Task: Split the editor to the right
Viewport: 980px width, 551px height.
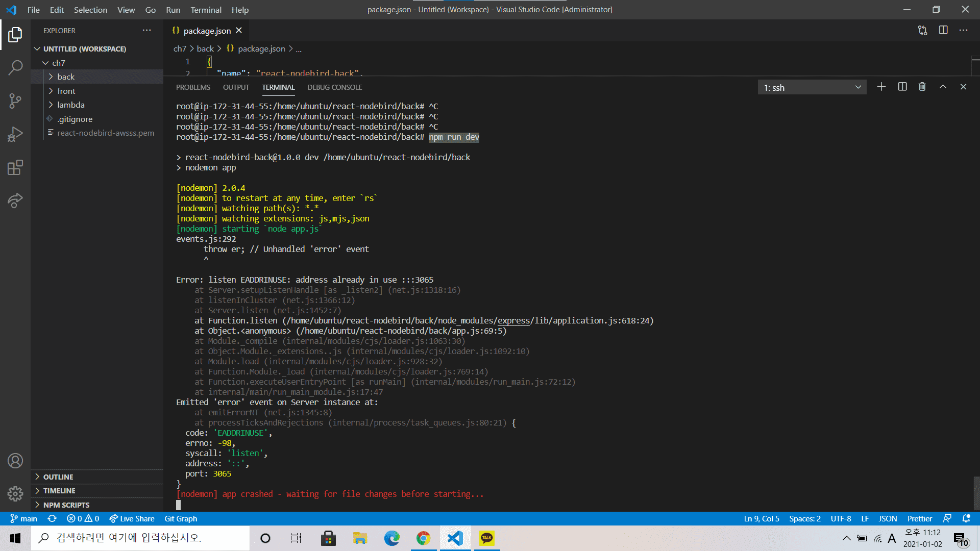Action: [x=943, y=31]
